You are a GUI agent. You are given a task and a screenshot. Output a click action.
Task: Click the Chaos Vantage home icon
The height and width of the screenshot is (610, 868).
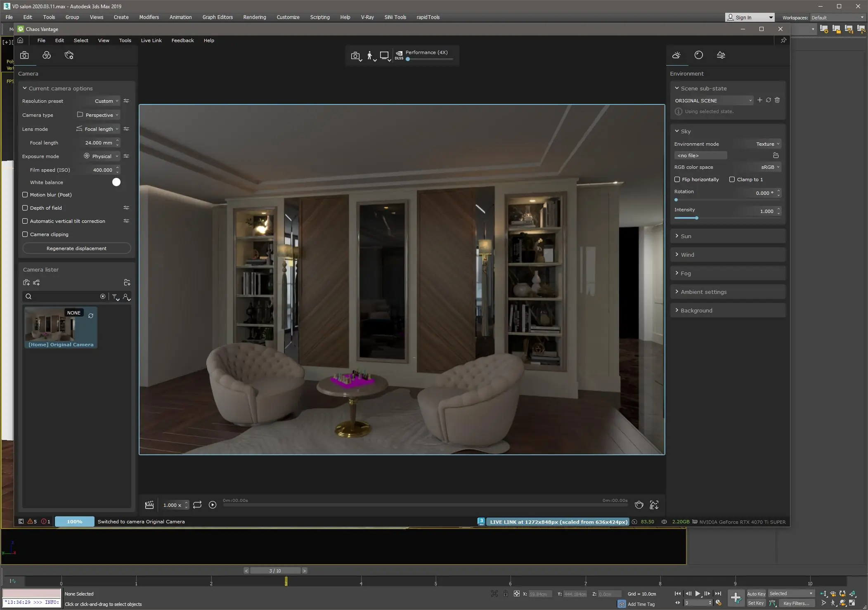(x=20, y=40)
